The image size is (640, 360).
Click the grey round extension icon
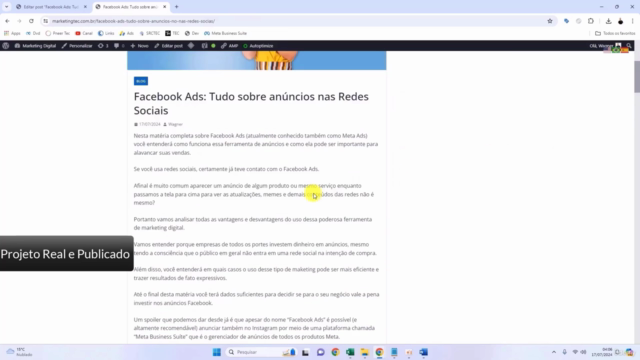[579, 21]
